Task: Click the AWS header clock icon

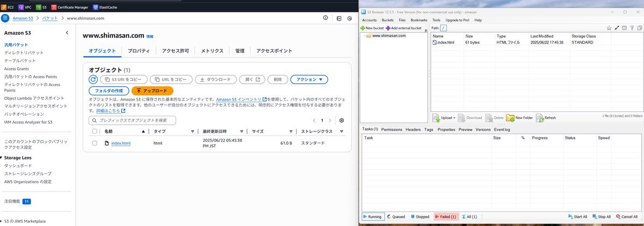Action: [x=350, y=18]
